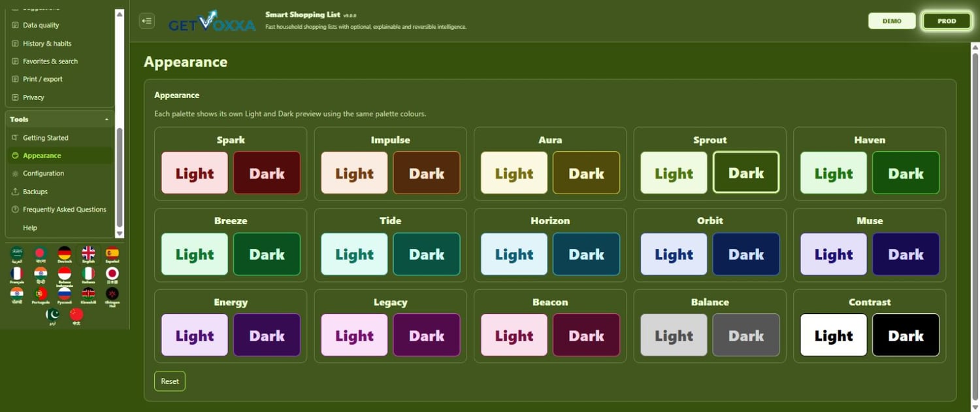Select the Español flag icon
980x412 pixels.
tap(112, 253)
